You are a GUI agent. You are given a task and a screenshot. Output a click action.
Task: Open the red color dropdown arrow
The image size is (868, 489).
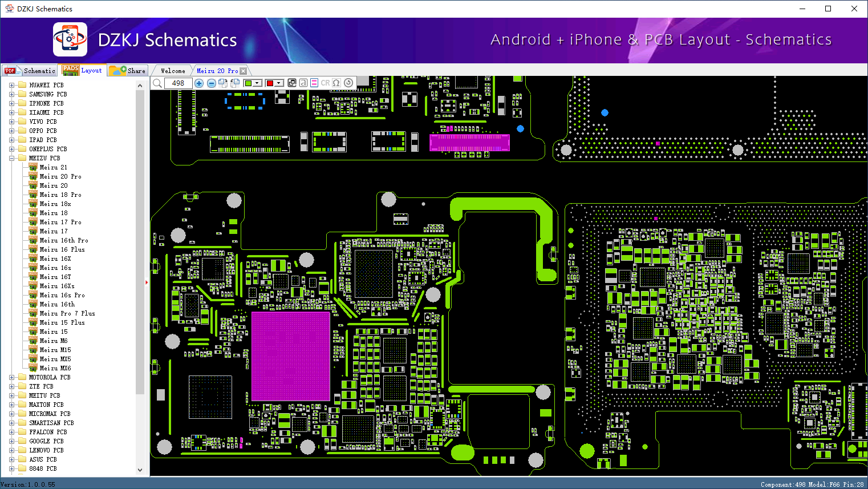coord(279,83)
